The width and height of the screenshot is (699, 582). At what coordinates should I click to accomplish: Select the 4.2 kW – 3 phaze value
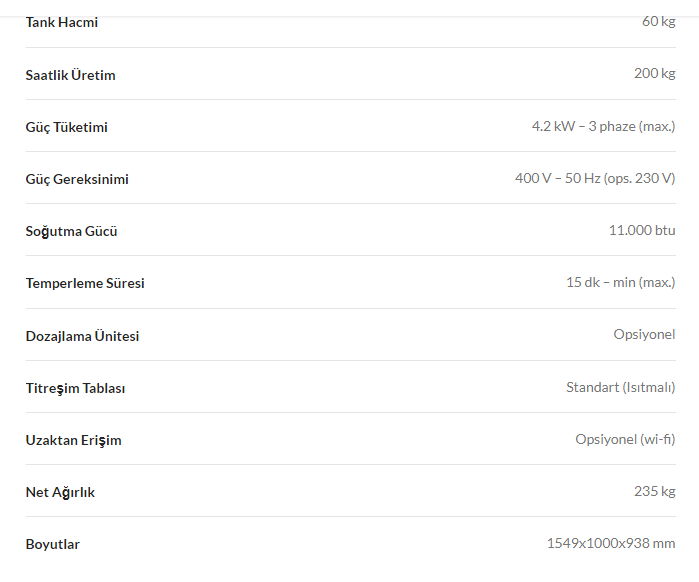(603, 127)
